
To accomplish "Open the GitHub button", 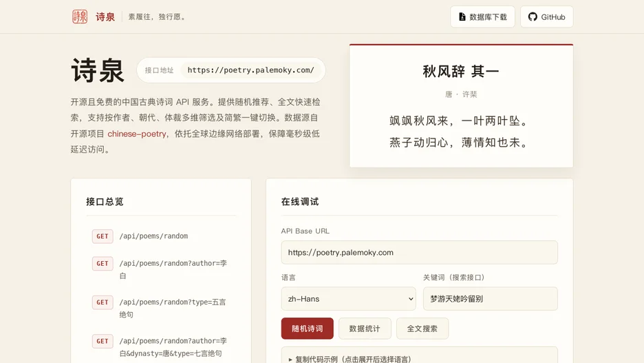I will click(547, 17).
